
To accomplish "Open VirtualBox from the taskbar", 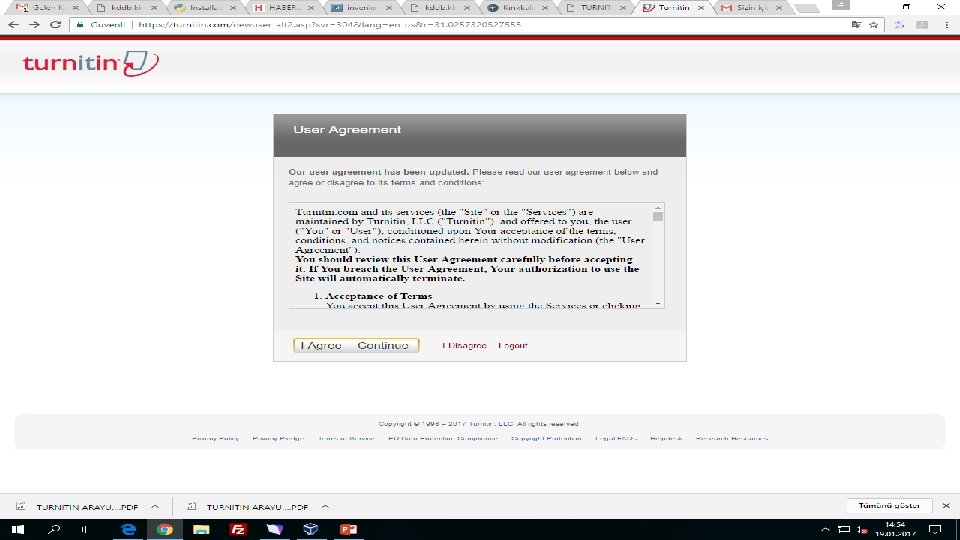I will pos(311,529).
